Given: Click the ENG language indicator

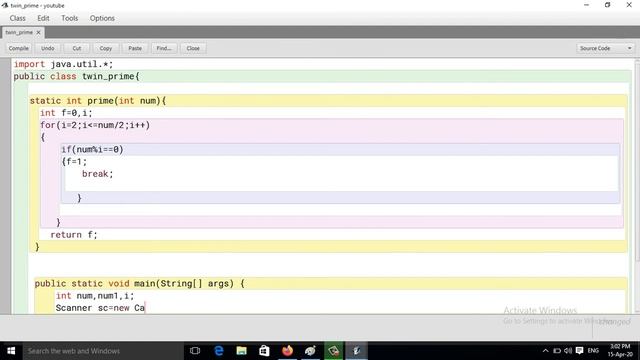Looking at the screenshot, I should point(593,351).
